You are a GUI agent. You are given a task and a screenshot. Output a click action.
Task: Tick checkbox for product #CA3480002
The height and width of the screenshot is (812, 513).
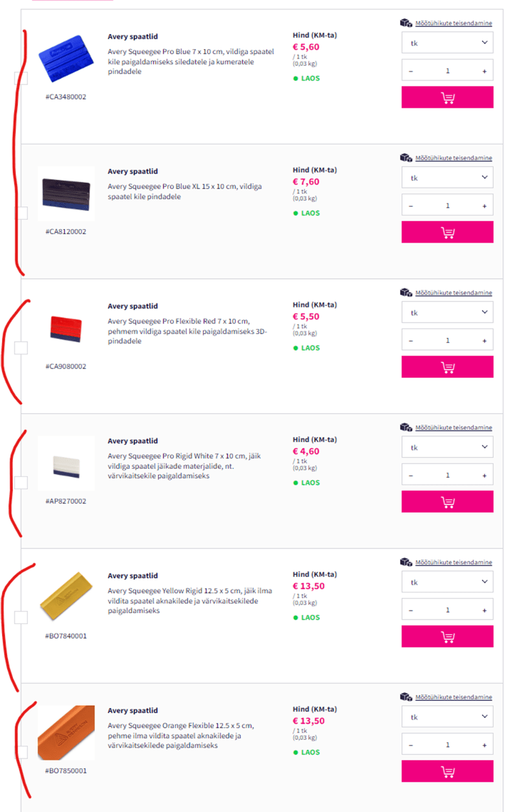(x=21, y=78)
